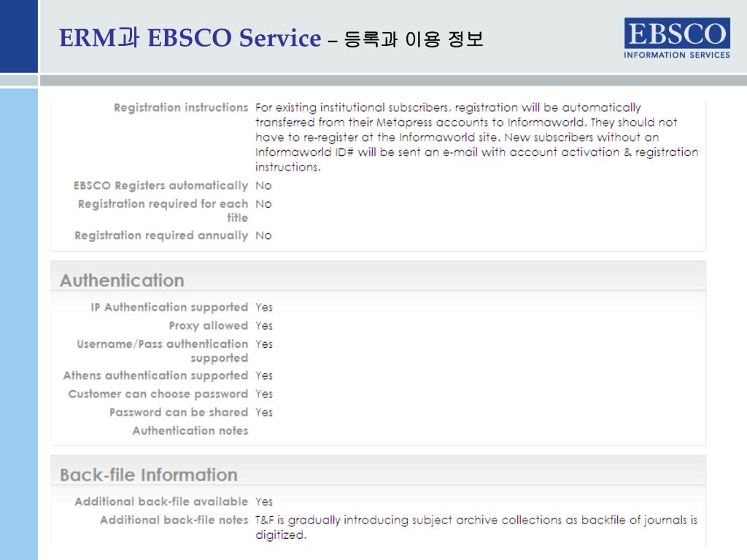The height and width of the screenshot is (560, 747).
Task: Click the 'IP Authentication supported' label
Action: pyautogui.click(x=169, y=307)
